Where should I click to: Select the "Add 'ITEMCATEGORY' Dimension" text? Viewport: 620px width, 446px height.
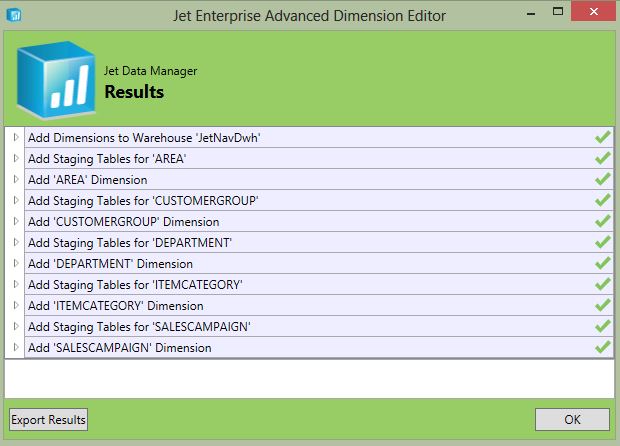point(115,305)
